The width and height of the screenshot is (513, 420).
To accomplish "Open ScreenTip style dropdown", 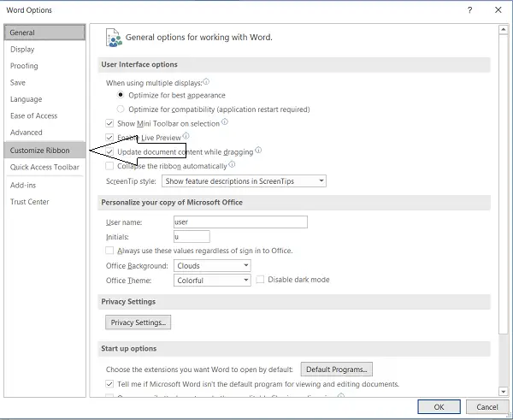I will click(x=244, y=181).
